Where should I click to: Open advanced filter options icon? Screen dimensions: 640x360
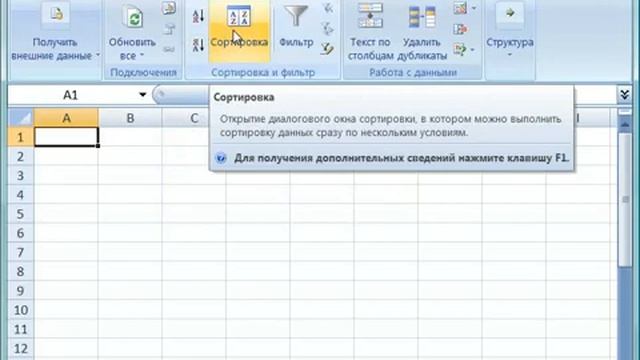327,49
